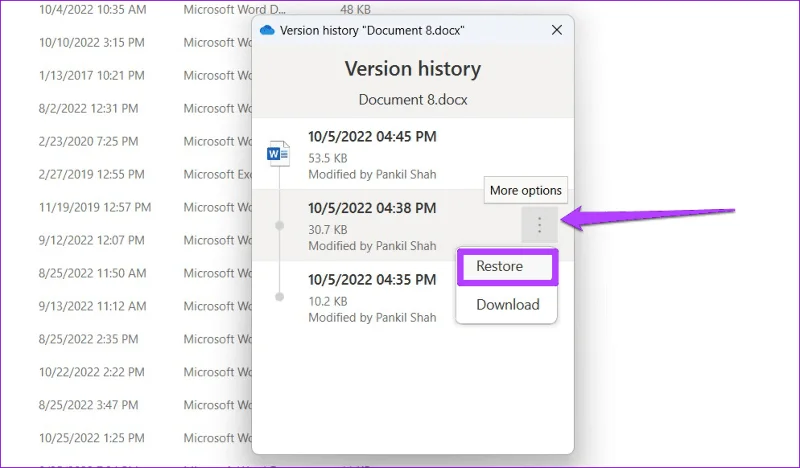Click the 10.2 KB size label
This screenshot has width=800, height=468.
click(x=328, y=301)
